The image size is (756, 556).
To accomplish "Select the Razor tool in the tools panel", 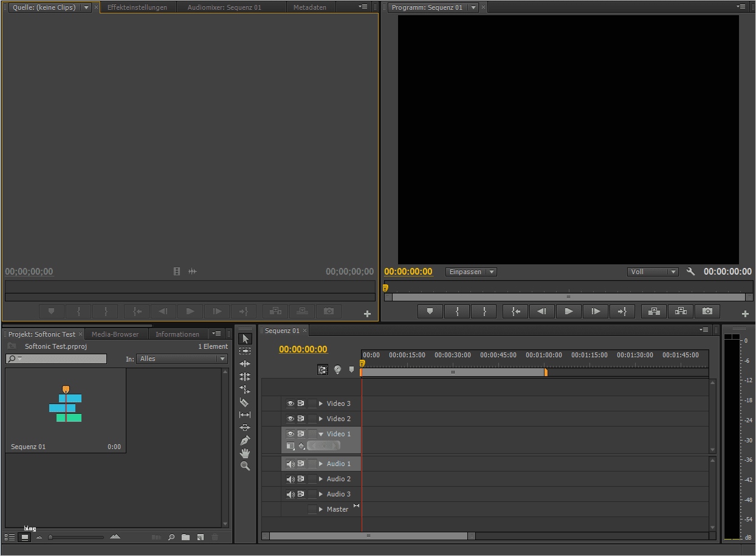I will coord(245,402).
